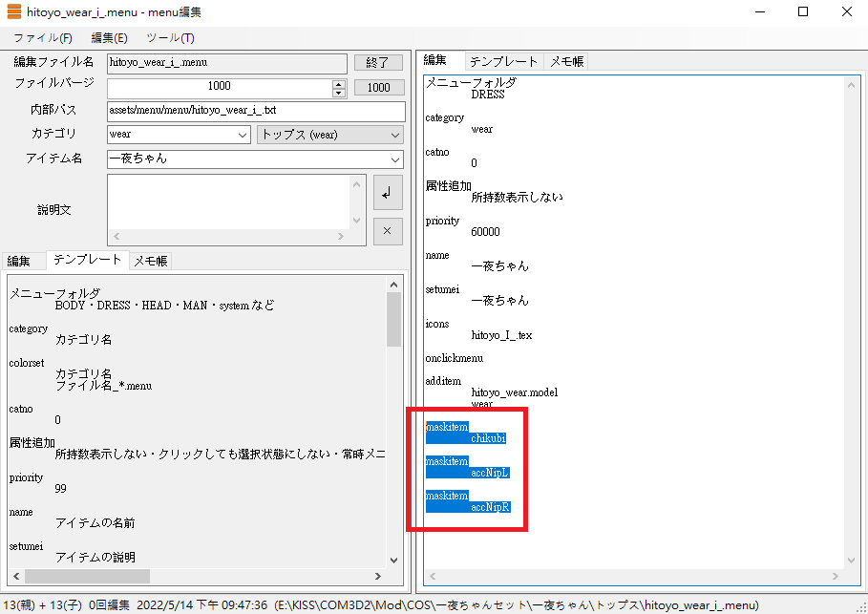The width and height of the screenshot is (868, 614).
Task: Click the template list scroll-left arrow
Action: point(16,577)
